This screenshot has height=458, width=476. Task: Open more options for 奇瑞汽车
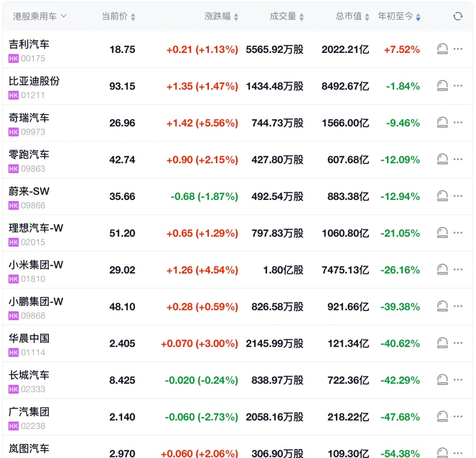458,122
